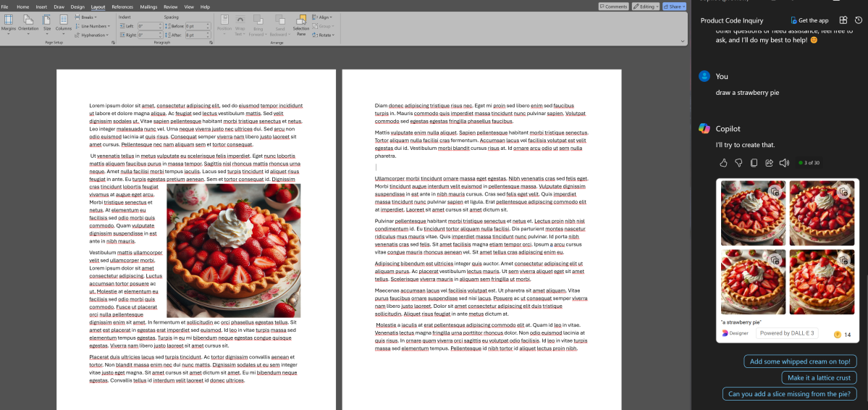Click the 'Product Code Inquiry' chat title
868x410 pixels.
pos(732,20)
